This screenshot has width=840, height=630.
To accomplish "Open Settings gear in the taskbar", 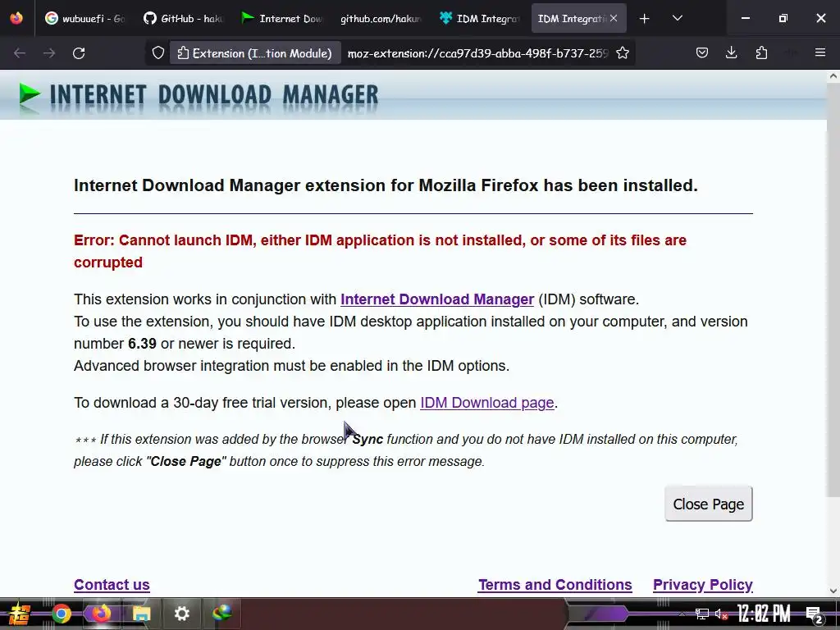I will pyautogui.click(x=181, y=614).
